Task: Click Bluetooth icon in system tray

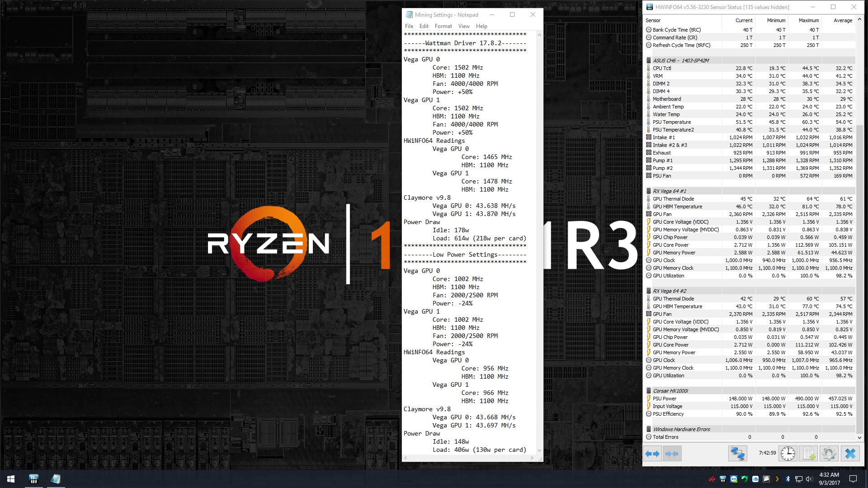Action: (x=788, y=479)
